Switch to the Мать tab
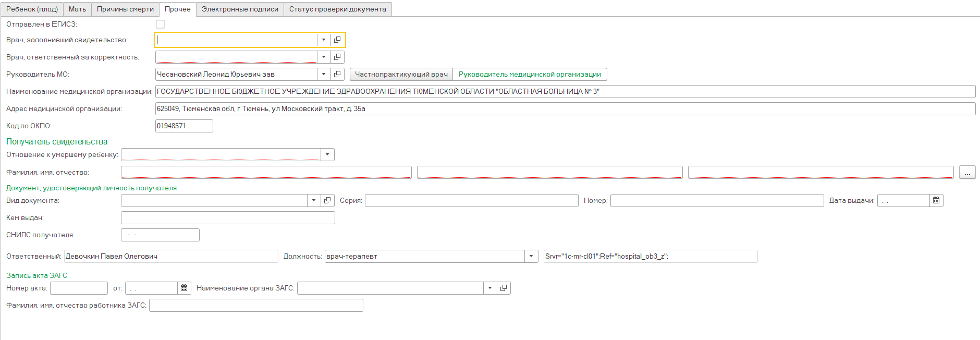The width and height of the screenshot is (980, 340). tap(77, 9)
